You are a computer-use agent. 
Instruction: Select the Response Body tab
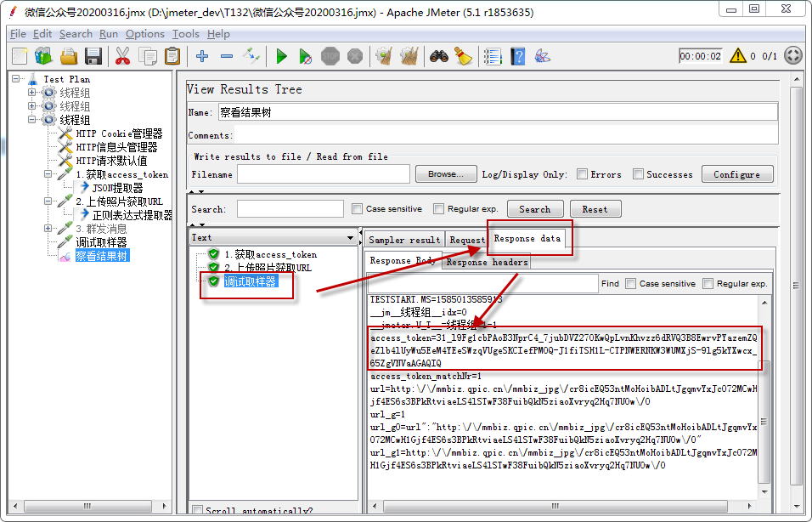point(403,261)
